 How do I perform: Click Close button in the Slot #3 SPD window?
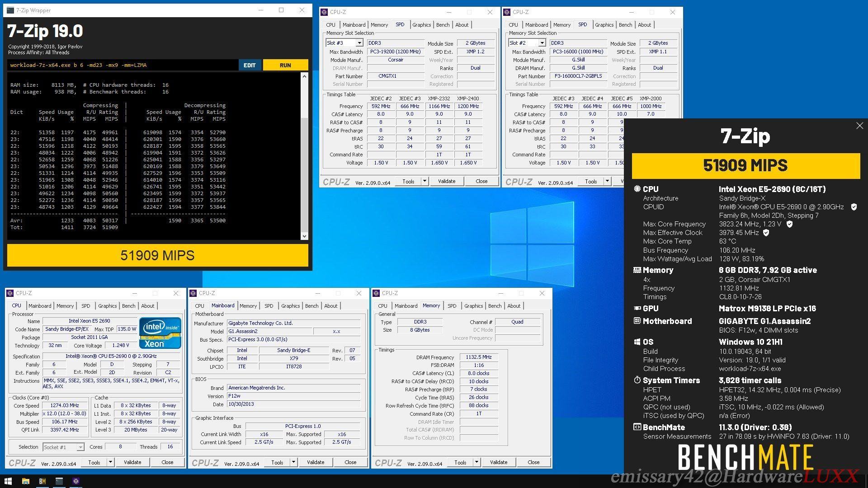click(x=481, y=181)
